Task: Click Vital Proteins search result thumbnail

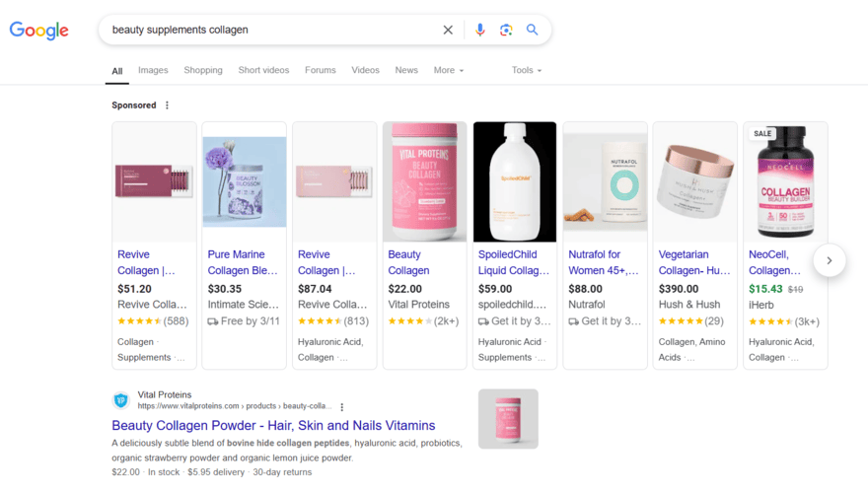Action: point(508,419)
